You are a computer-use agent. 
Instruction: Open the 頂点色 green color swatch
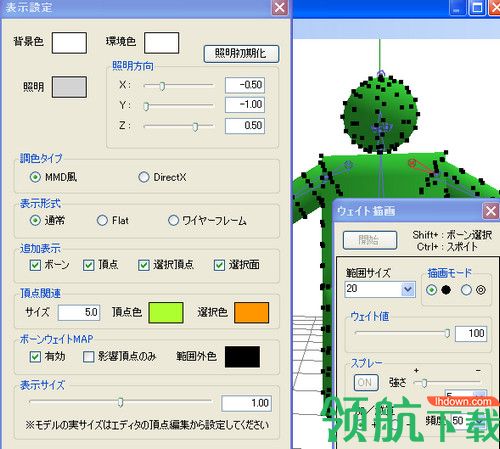tap(166, 313)
